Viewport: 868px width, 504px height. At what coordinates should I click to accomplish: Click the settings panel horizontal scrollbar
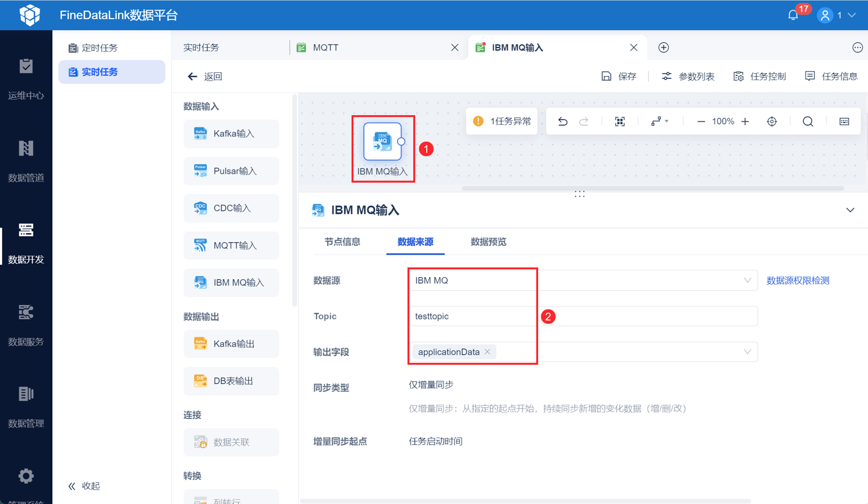[526, 501]
